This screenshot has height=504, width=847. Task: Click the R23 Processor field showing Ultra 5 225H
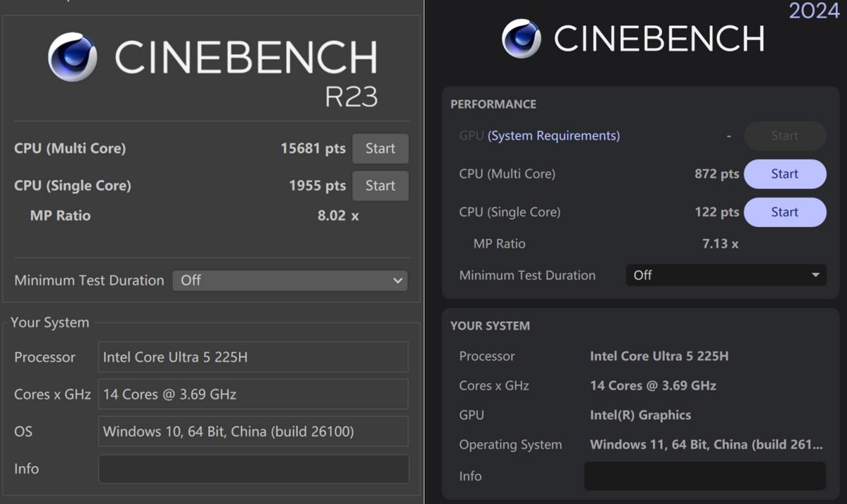coord(253,357)
